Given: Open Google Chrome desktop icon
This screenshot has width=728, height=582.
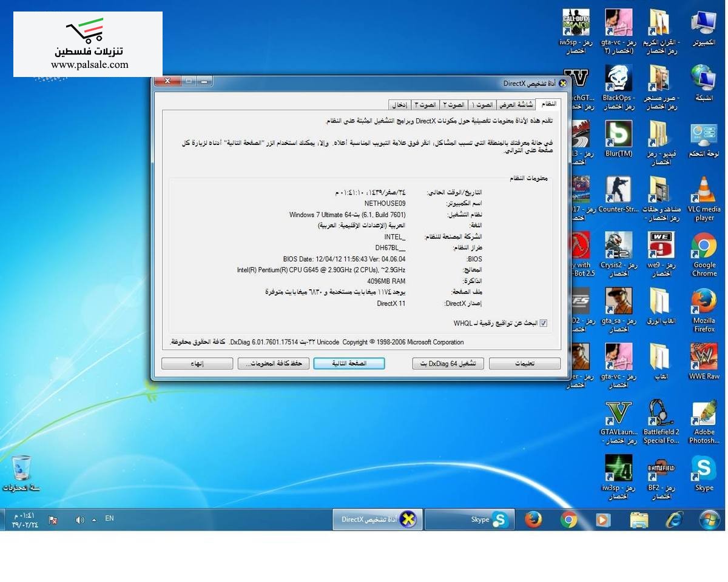Looking at the screenshot, I should coord(704,247).
